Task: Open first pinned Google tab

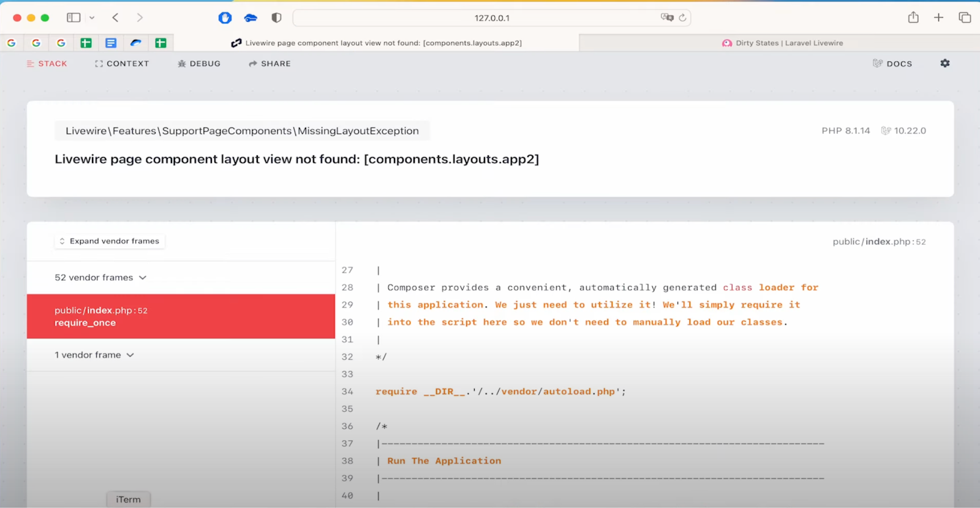Action: (11, 43)
